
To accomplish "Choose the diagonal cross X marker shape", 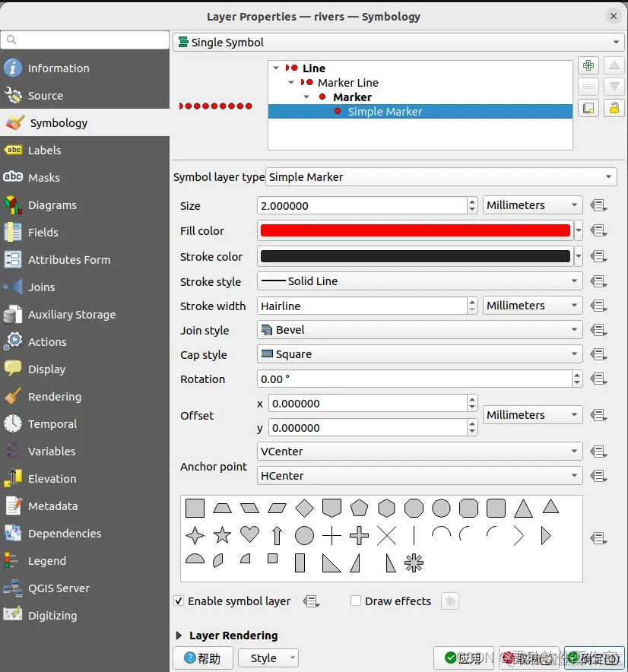I will tap(387, 536).
